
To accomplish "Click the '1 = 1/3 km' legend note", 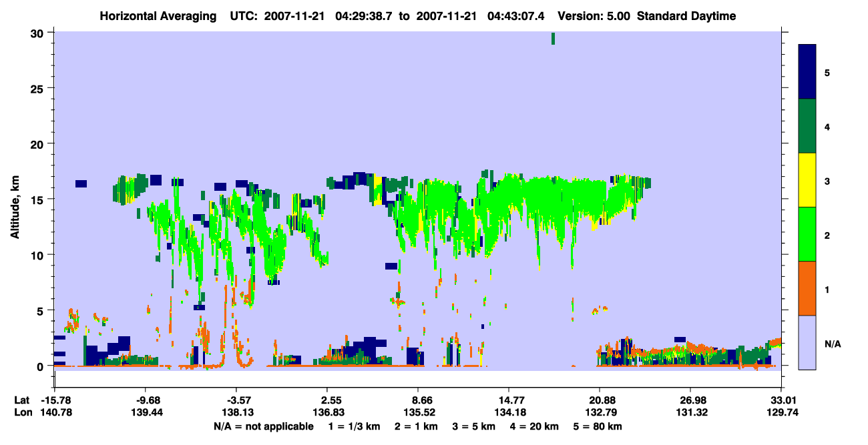I will pyautogui.click(x=355, y=426).
